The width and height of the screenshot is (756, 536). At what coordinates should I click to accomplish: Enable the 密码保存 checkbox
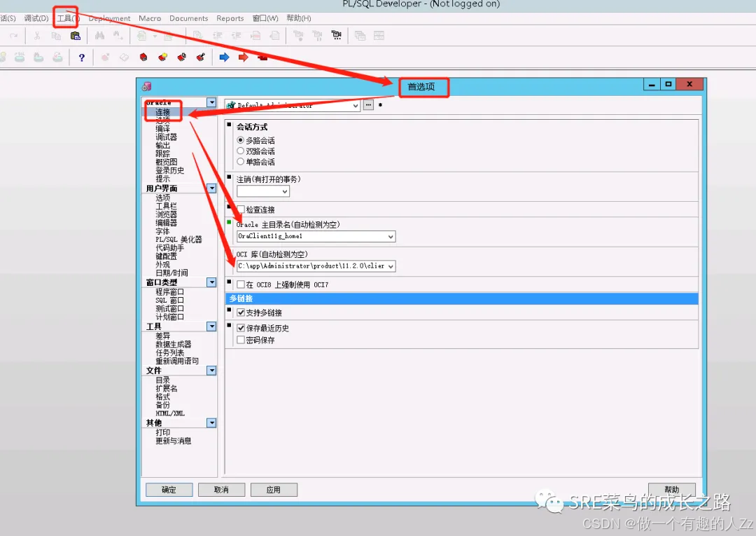coord(241,340)
